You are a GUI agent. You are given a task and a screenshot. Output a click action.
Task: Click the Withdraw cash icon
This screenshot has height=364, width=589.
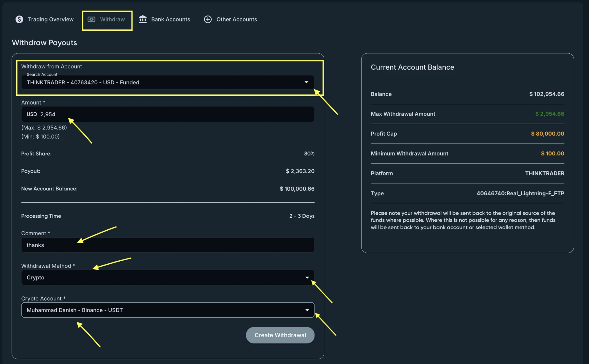(91, 19)
